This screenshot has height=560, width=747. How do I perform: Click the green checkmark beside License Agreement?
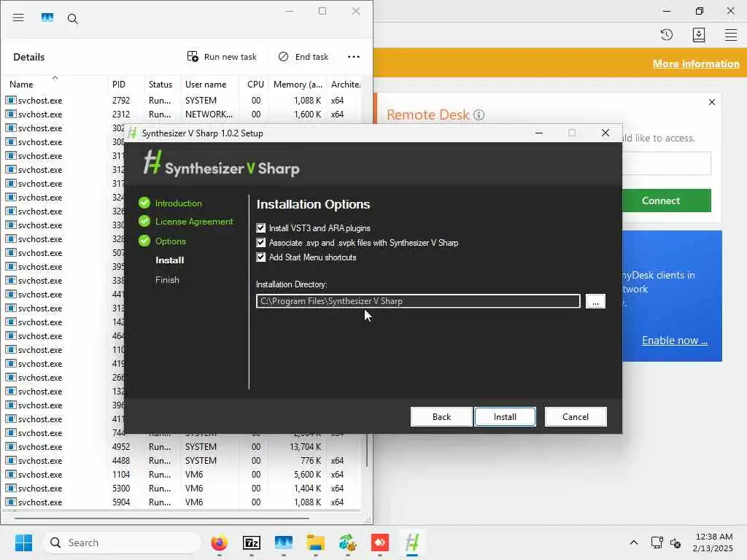coord(144,222)
